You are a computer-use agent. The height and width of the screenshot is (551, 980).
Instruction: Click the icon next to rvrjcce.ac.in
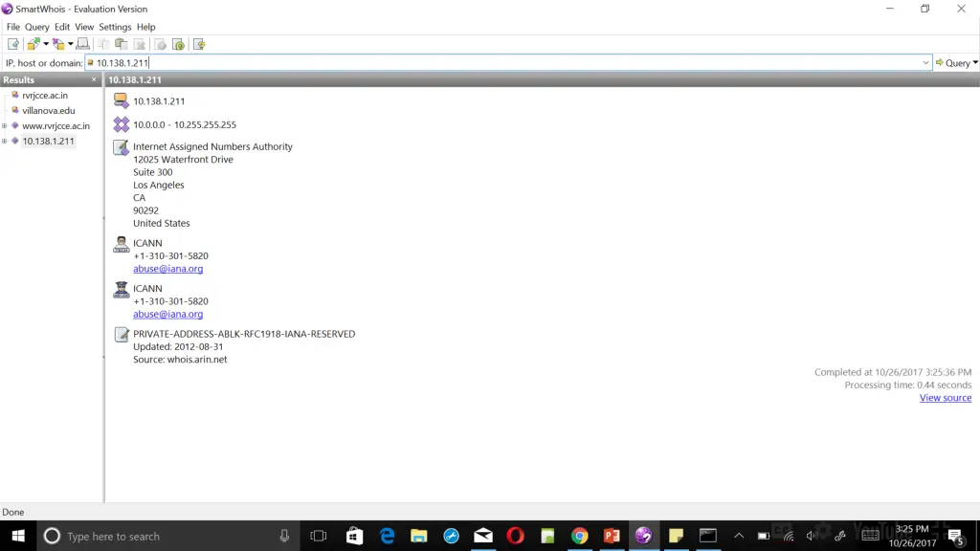tap(15, 95)
